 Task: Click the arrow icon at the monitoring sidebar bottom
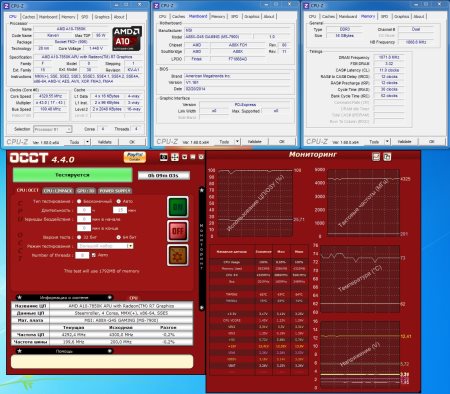[202, 307]
